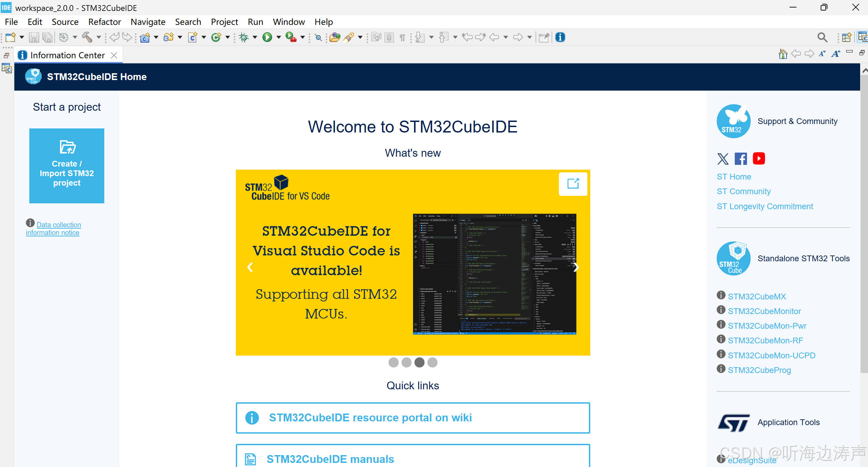
Task: Click the Save All toolbar icon
Action: (x=48, y=37)
